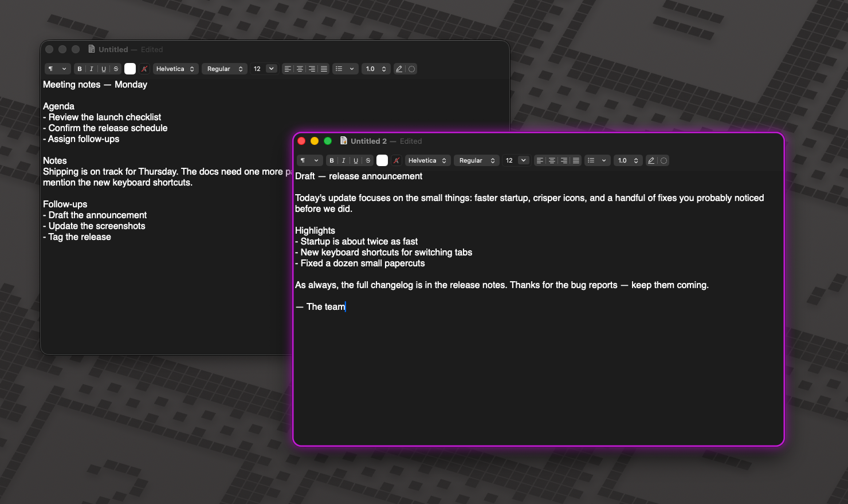Center text in Untitled 2
848x504 pixels.
click(552, 160)
